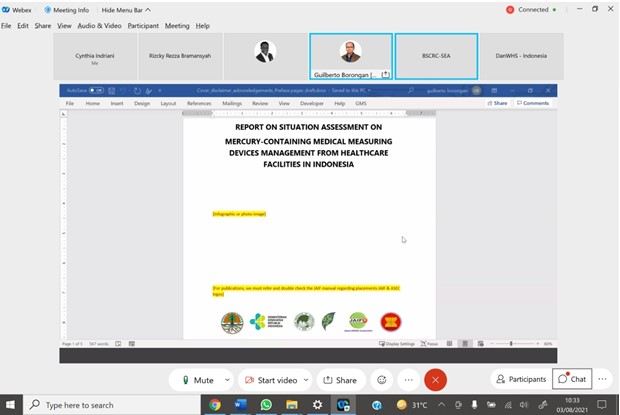Toggle AutoSave switch in shared Word
Viewport: 620px width, 415px height.
point(96,91)
